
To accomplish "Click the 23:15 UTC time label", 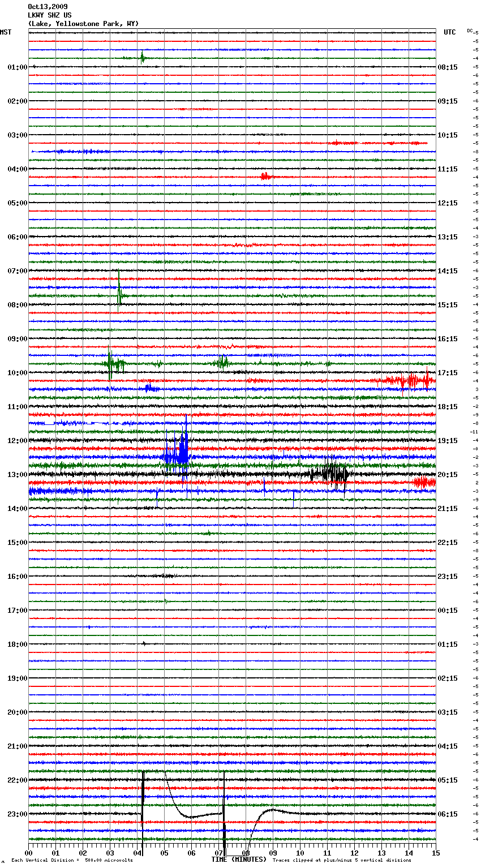I will (x=448, y=577).
